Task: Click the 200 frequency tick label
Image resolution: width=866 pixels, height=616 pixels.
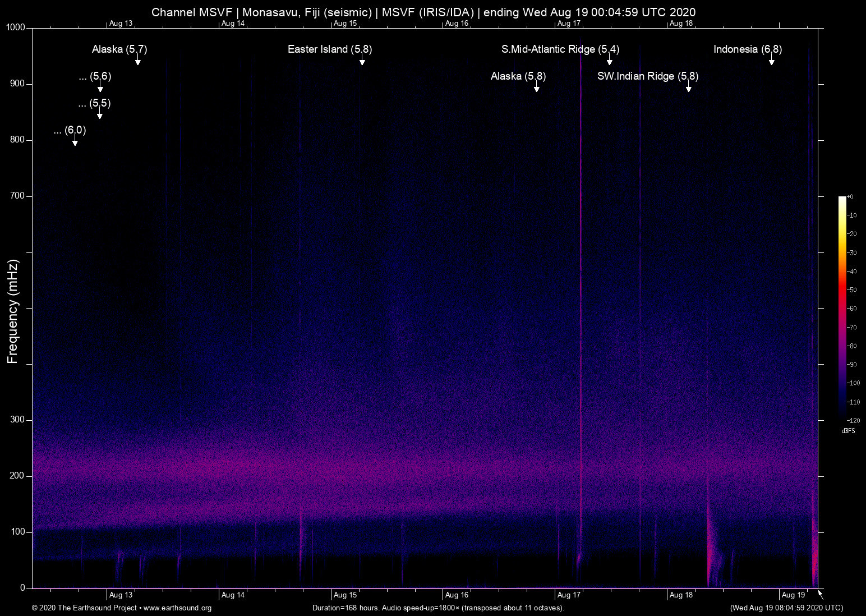Action: 18,476
